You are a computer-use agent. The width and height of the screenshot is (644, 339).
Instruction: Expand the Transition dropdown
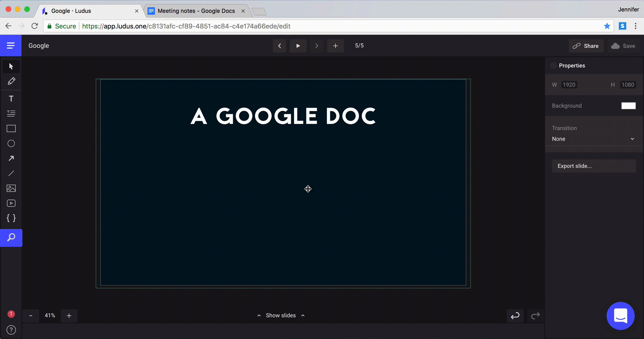(x=593, y=139)
